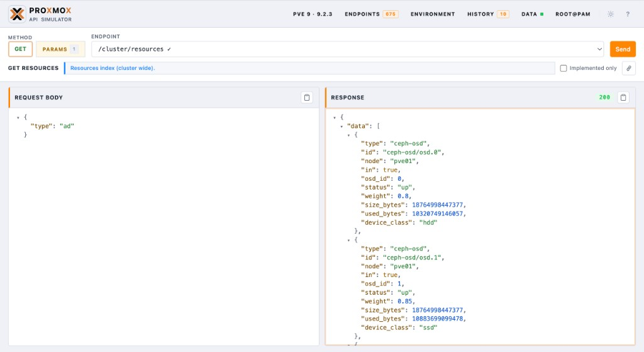Collapse the osd.1 object entry
Viewport: 644px width, 352px height.
coord(348,240)
